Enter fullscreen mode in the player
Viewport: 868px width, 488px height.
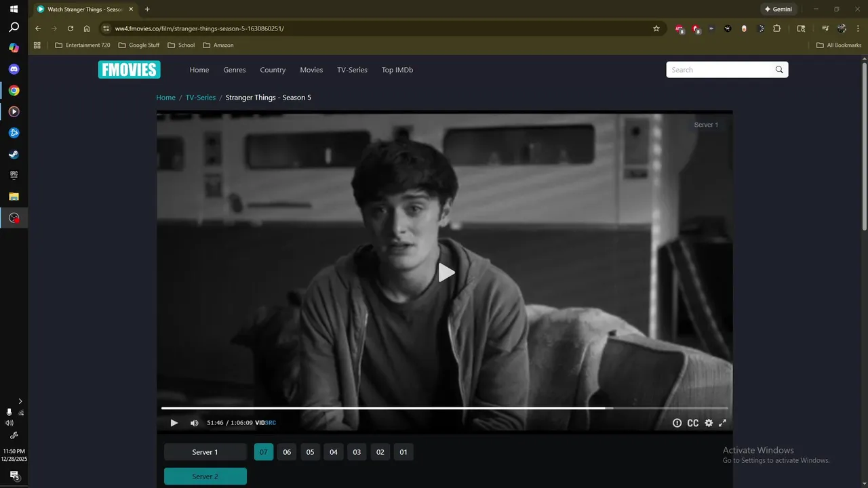[723, 423]
